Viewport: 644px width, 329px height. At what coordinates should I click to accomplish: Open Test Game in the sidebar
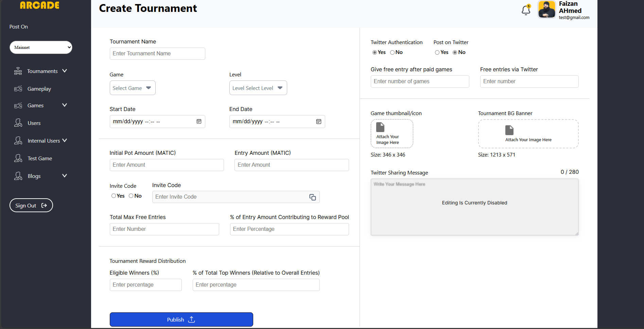pos(40,159)
